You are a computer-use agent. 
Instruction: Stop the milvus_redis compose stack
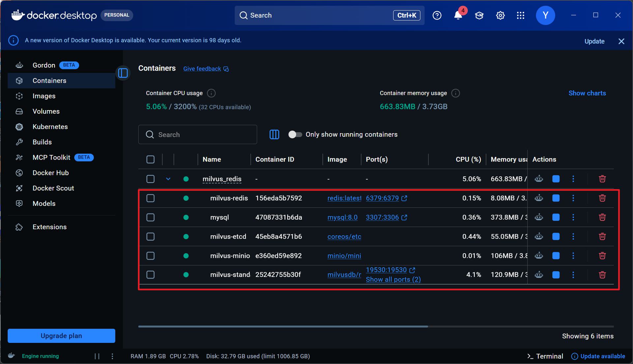(x=556, y=179)
